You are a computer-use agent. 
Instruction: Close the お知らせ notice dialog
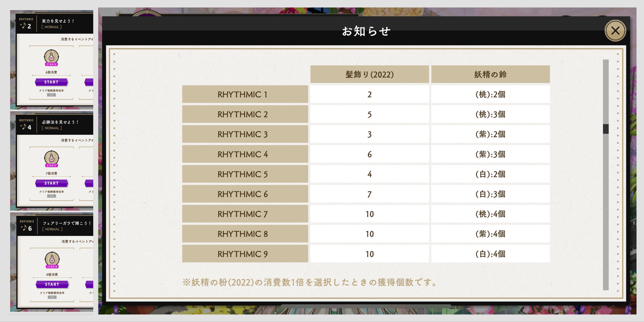(615, 31)
